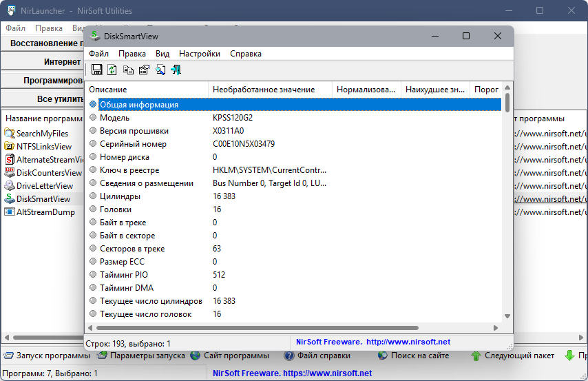Image resolution: width=588 pixels, height=381 pixels.
Task: Click the Сайт программы button
Action: click(x=230, y=356)
